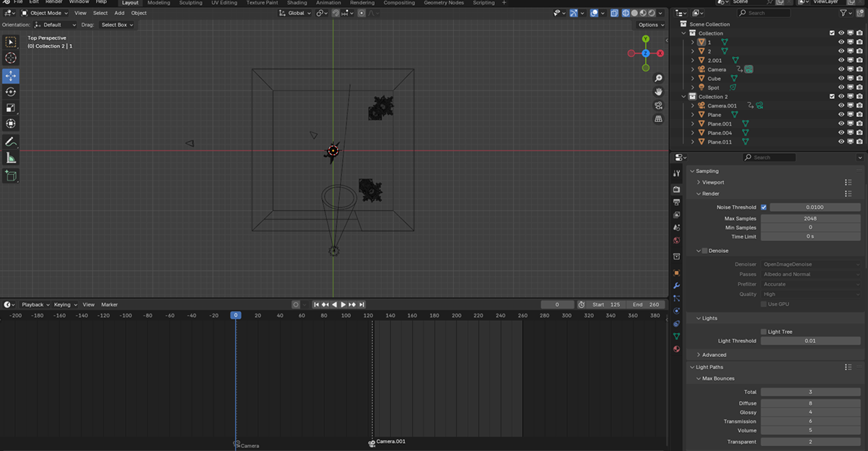Viewport: 868px width, 451px height.
Task: Open the Playback menu in timeline
Action: click(x=33, y=305)
